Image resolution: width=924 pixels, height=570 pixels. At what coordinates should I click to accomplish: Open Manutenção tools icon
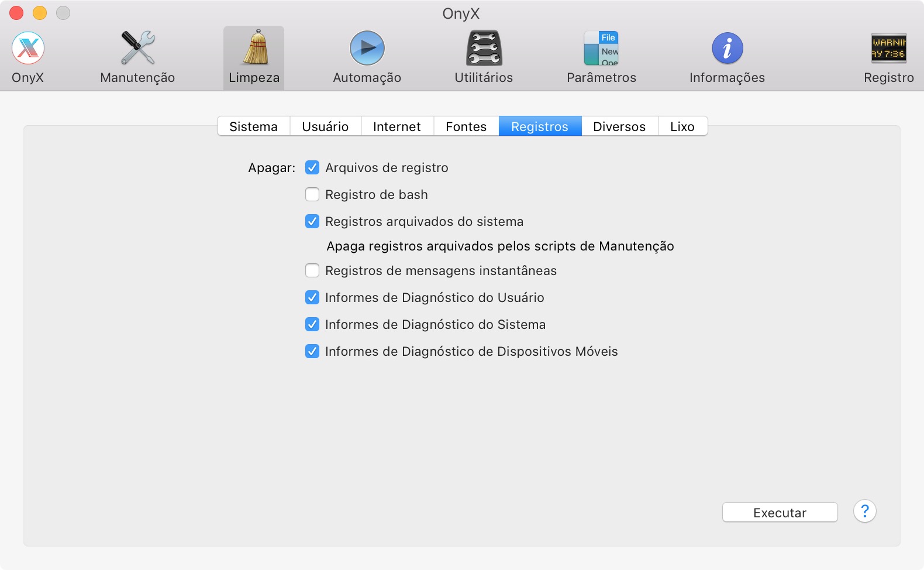137,48
